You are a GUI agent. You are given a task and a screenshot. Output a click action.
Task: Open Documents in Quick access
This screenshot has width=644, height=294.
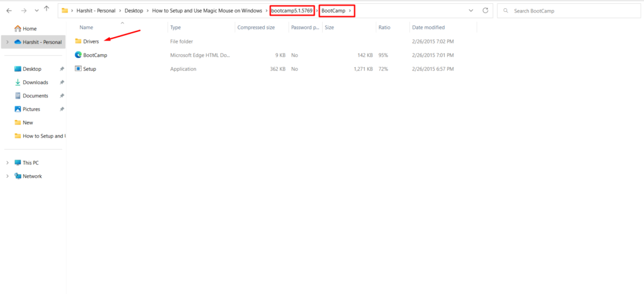(35, 95)
